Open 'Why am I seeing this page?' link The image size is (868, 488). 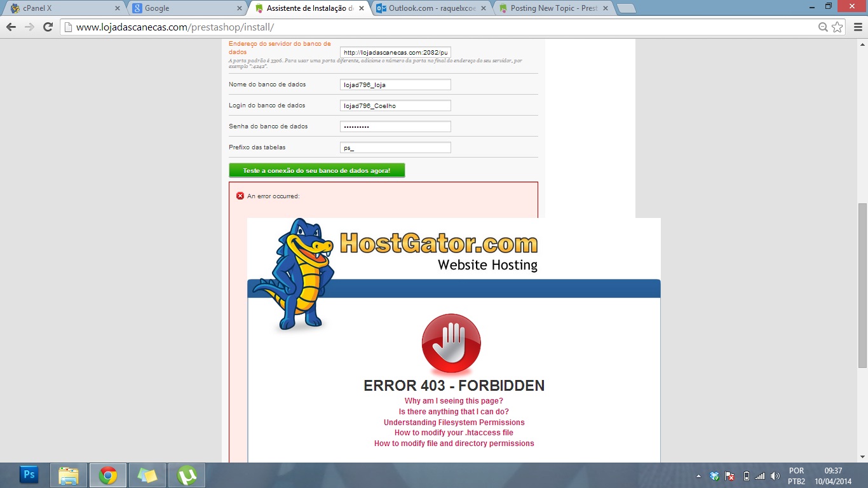click(x=454, y=401)
